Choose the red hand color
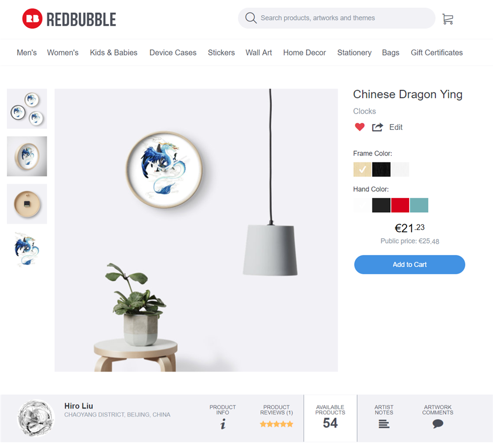 point(400,205)
